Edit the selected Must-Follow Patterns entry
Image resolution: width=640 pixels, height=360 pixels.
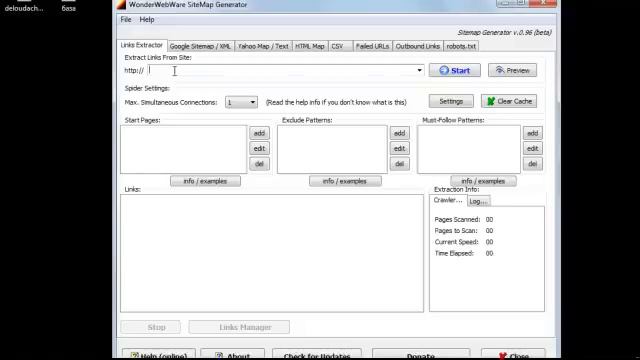pyautogui.click(x=532, y=149)
